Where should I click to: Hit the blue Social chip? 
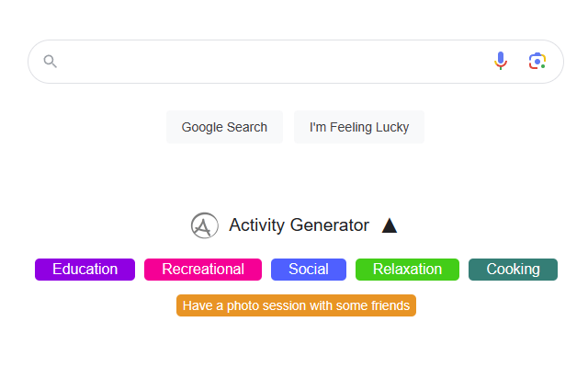[x=309, y=270]
